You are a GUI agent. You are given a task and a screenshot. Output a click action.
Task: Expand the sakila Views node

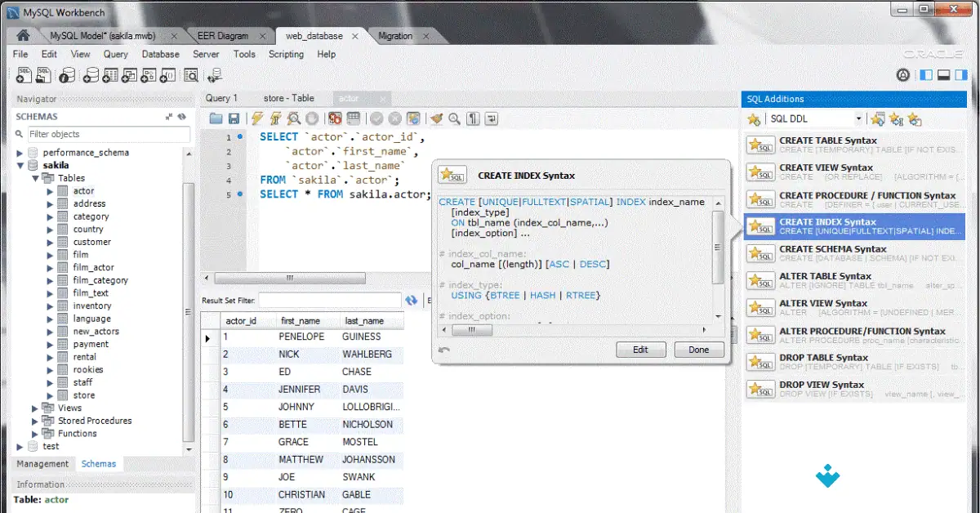[x=33, y=408]
